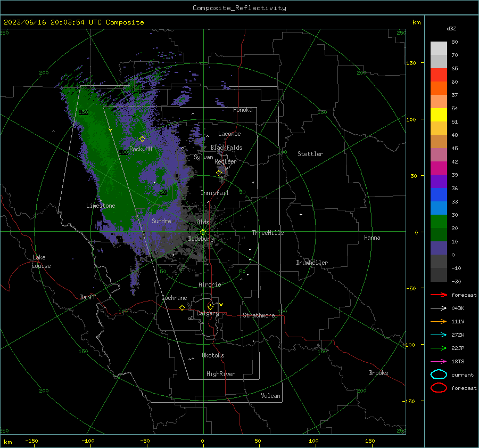Viewport: 479px width, 448px height.
Task: Click the Strathmore label
Action: point(259,315)
